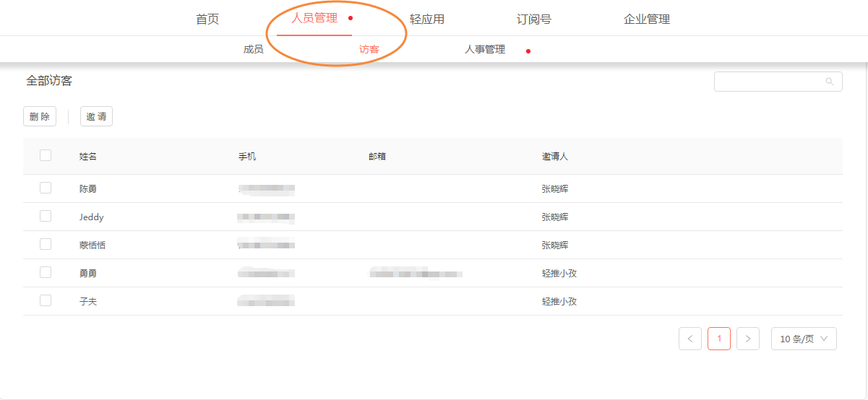Tick the checkbox for 蒙恬恬
This screenshot has width=868, height=400.
click(x=46, y=244)
